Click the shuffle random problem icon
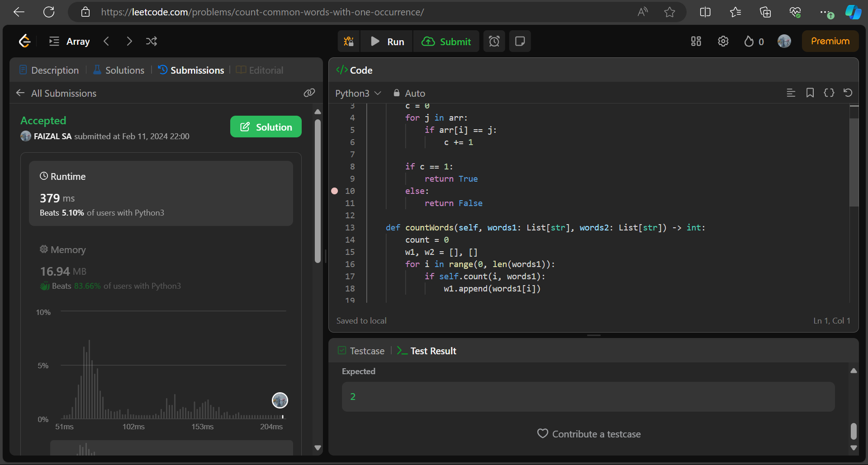868x465 pixels. coord(152,42)
